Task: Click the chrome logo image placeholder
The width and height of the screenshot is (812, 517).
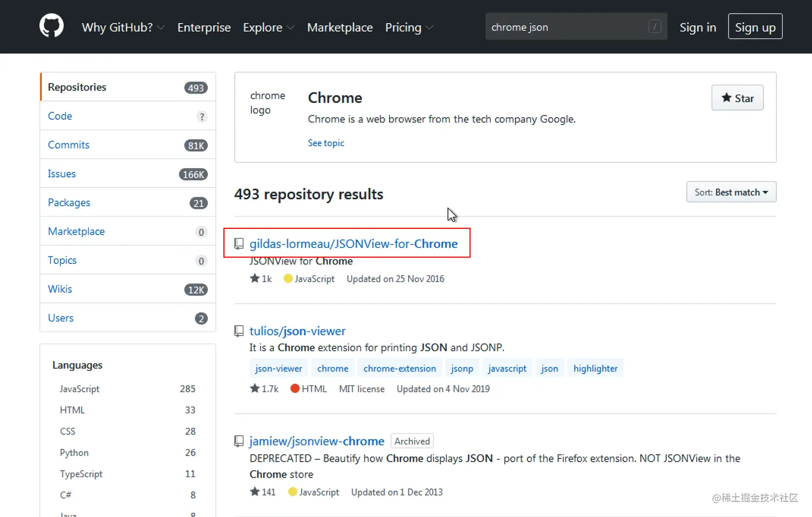Action: click(x=267, y=103)
